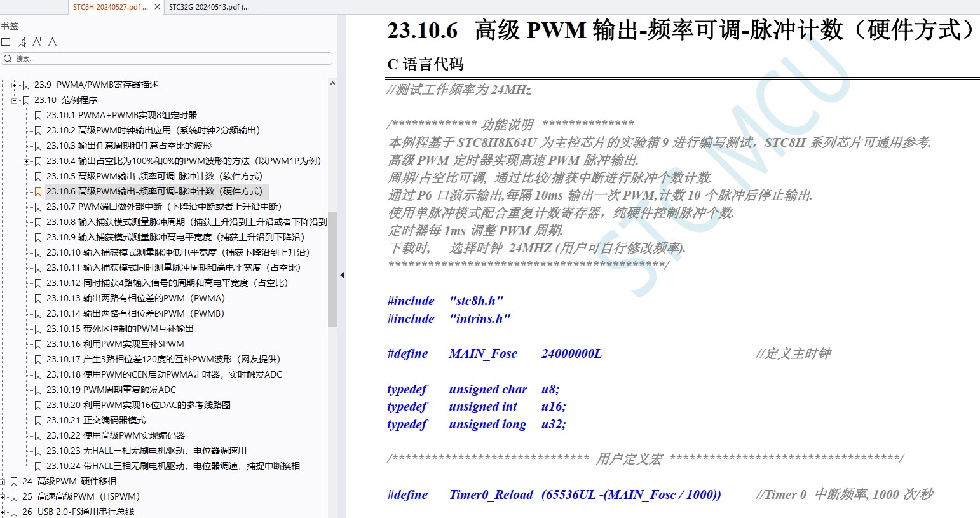The width and height of the screenshot is (980, 518).
Task: Decrease bookmark font size with A- icon
Action: 53,42
